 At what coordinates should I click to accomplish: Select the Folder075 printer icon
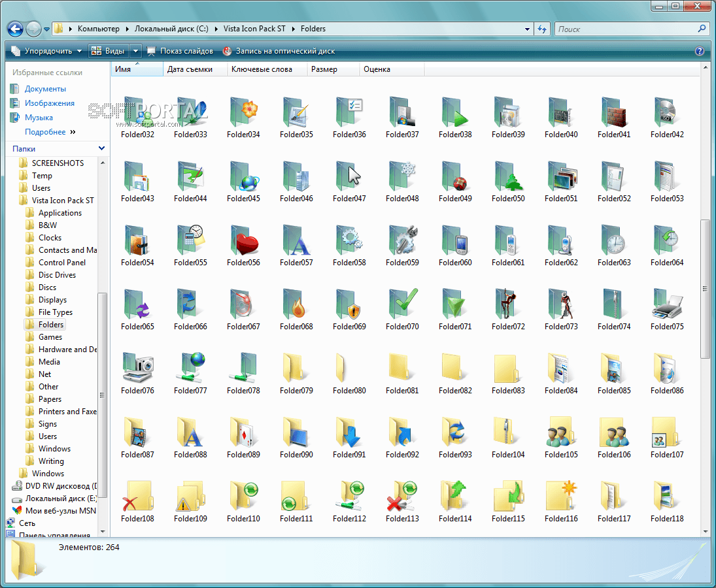tap(667, 304)
